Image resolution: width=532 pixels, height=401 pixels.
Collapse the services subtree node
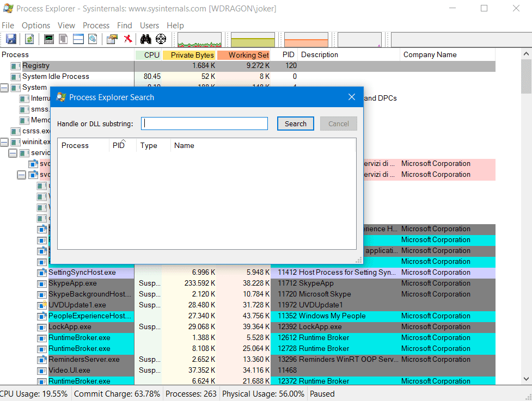[x=13, y=153]
